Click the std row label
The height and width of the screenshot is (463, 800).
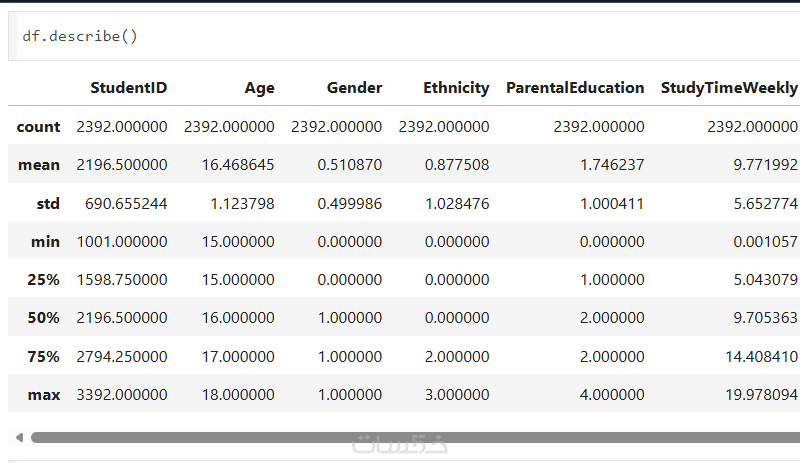(x=48, y=203)
